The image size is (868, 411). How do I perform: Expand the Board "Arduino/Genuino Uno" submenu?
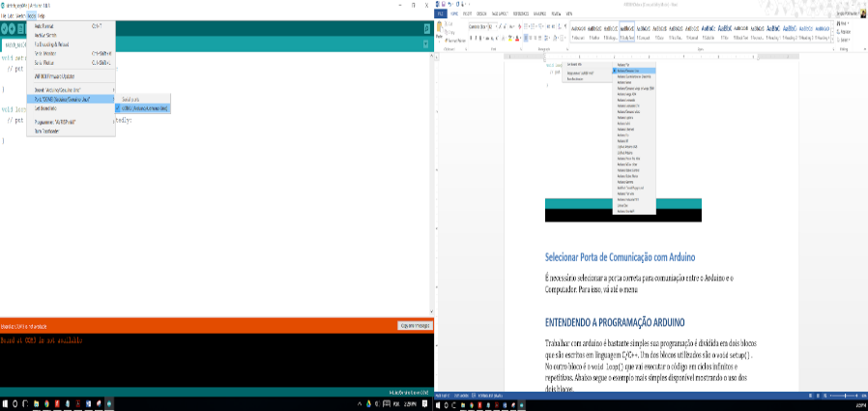click(71, 90)
